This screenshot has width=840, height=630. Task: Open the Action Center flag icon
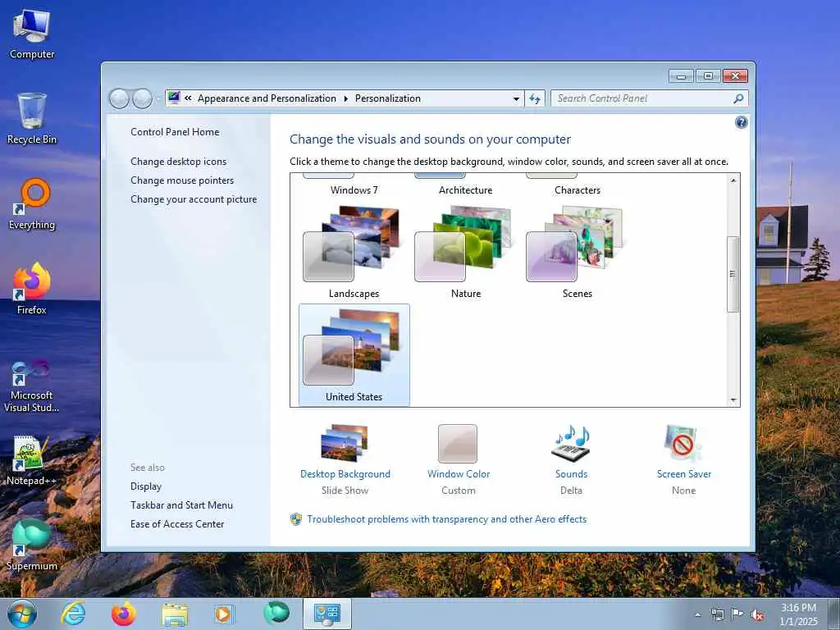[x=737, y=614]
